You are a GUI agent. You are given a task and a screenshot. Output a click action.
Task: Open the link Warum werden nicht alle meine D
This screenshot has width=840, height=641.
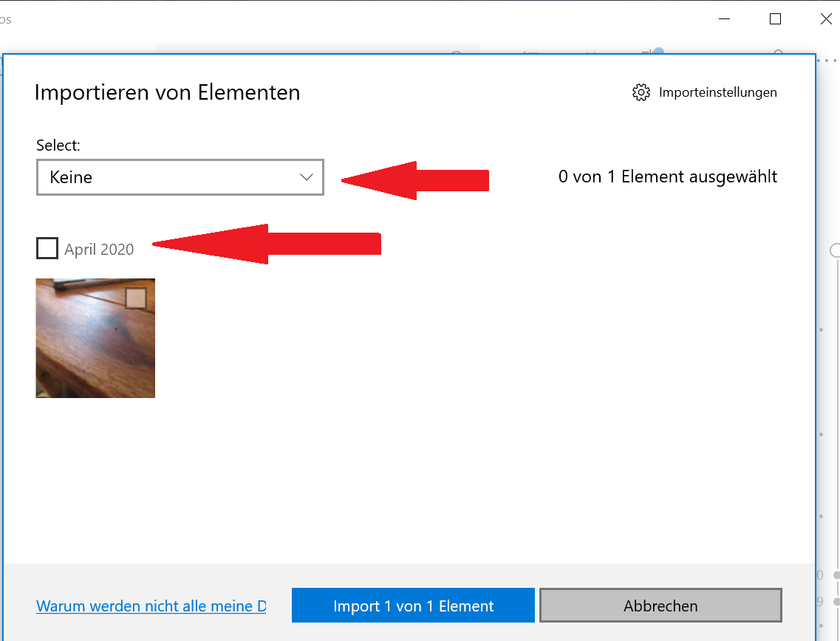(151, 606)
